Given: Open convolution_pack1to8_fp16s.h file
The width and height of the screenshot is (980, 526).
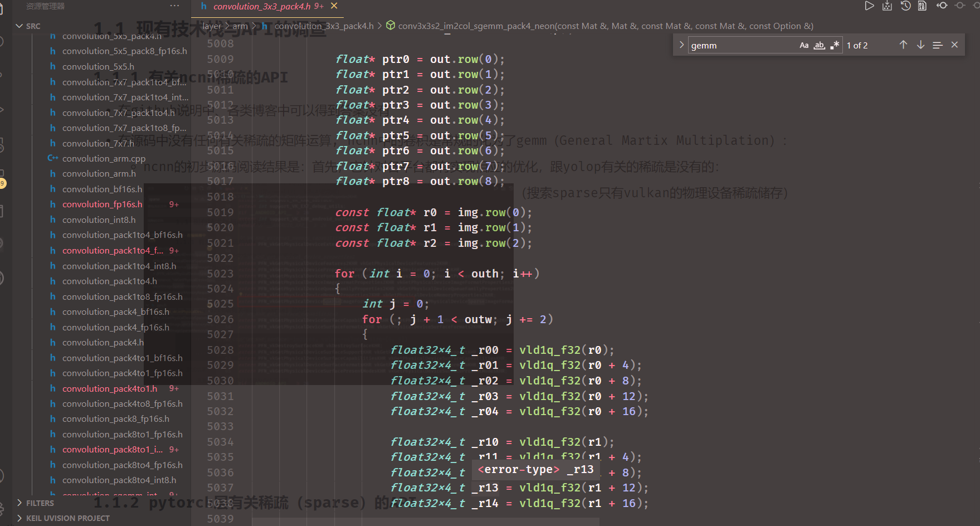Looking at the screenshot, I should point(123,297).
